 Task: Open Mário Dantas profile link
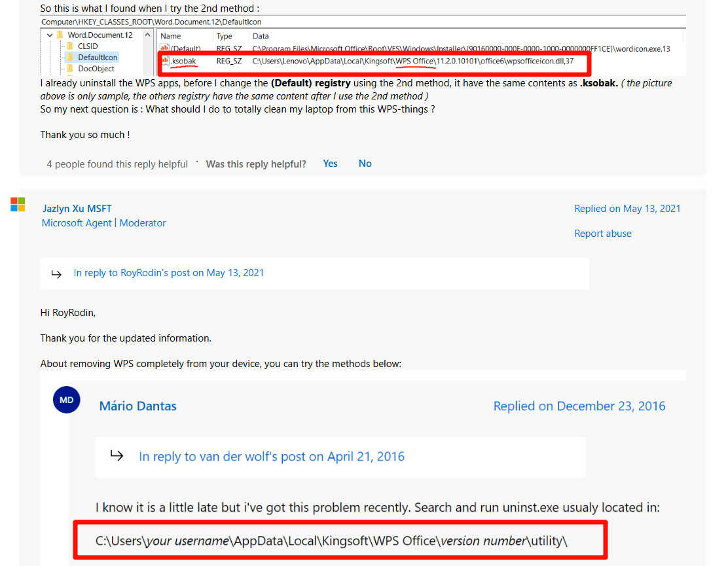(x=138, y=406)
